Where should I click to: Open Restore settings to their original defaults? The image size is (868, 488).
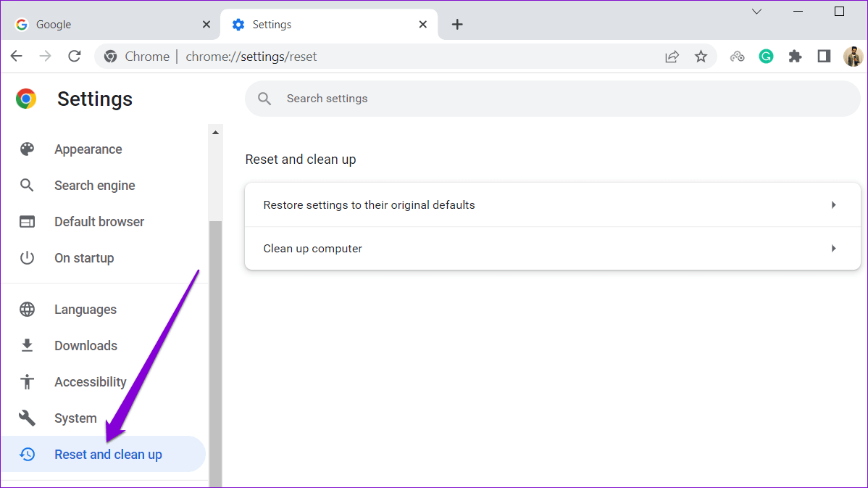[x=553, y=205]
